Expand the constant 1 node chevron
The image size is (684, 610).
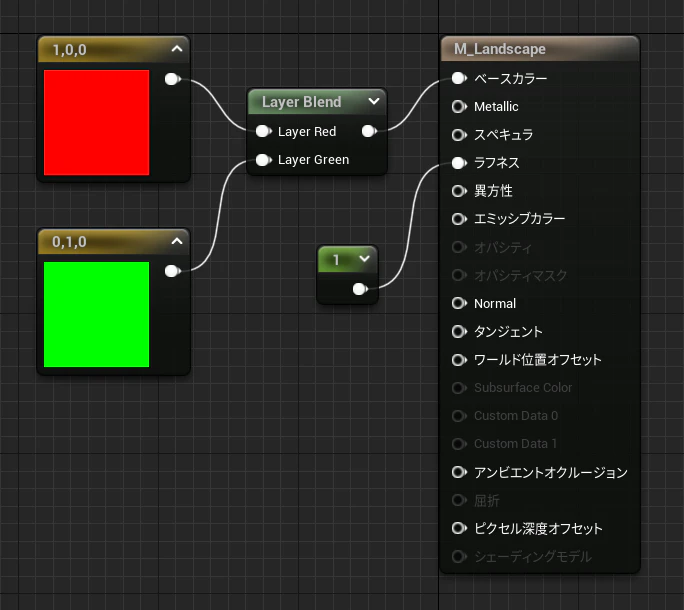(364, 259)
